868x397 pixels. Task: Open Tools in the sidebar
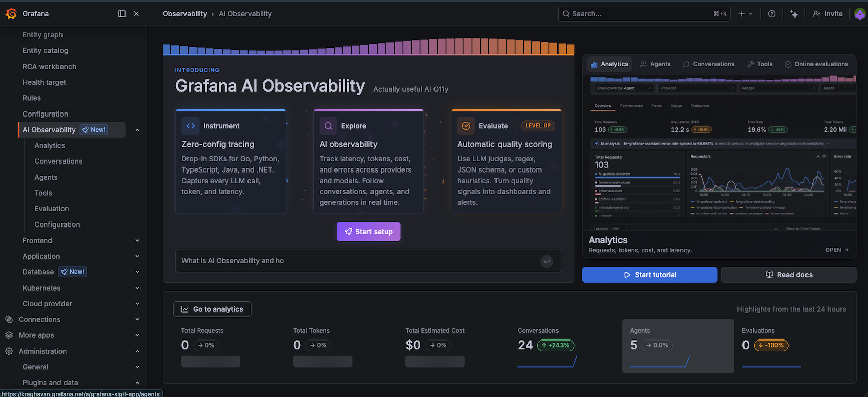click(x=43, y=193)
